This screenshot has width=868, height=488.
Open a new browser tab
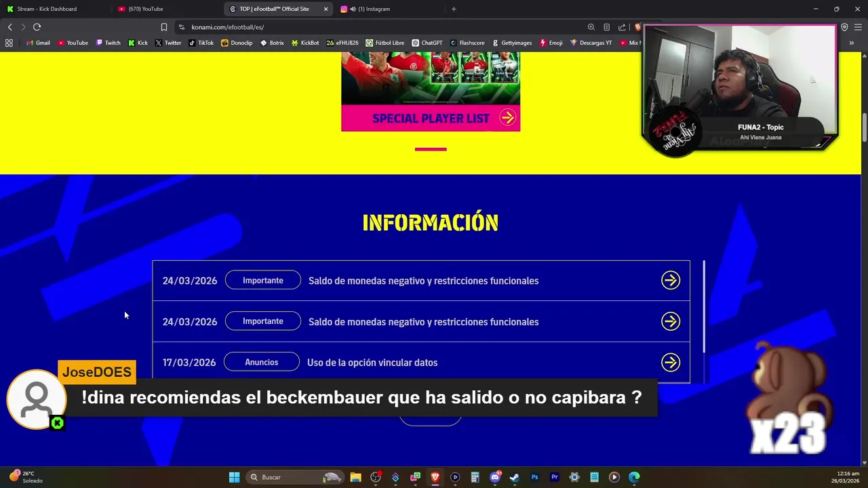[454, 9]
